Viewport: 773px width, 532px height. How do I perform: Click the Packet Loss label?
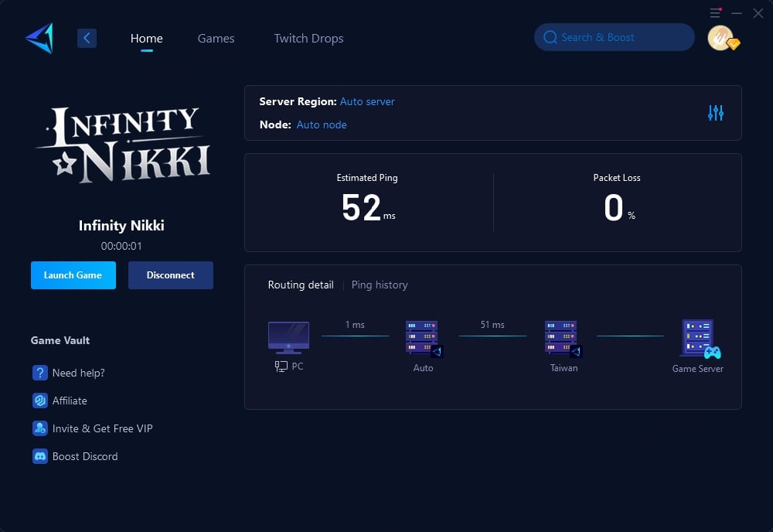point(617,178)
